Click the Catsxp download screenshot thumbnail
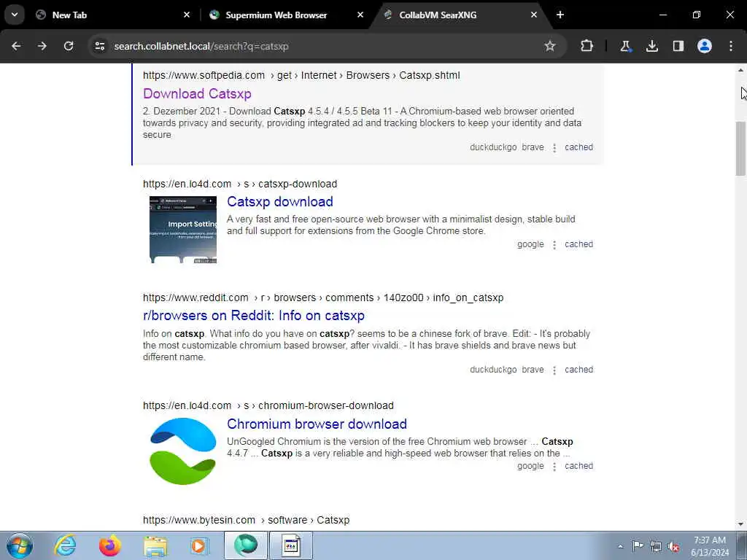Screen dimensions: 747x560 pyautogui.click(x=183, y=230)
